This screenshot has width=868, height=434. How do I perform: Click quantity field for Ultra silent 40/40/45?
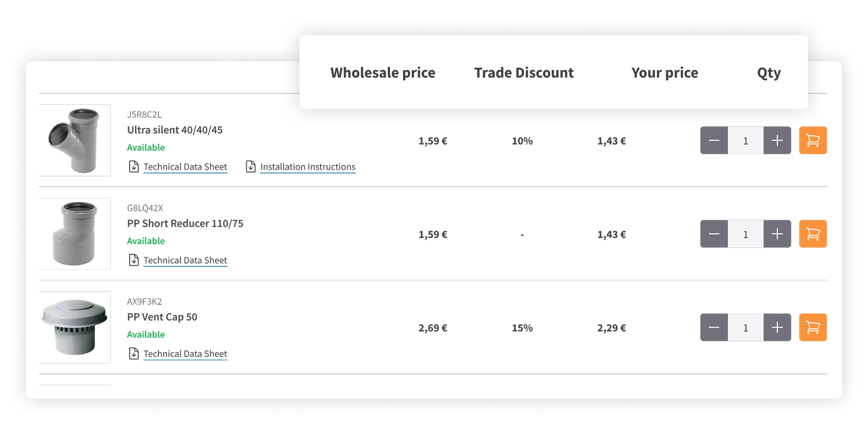(745, 141)
